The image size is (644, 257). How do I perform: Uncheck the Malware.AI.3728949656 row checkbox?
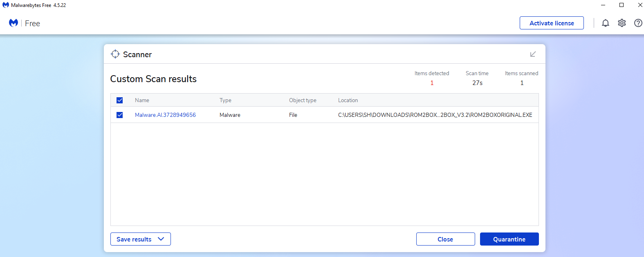pyautogui.click(x=120, y=115)
